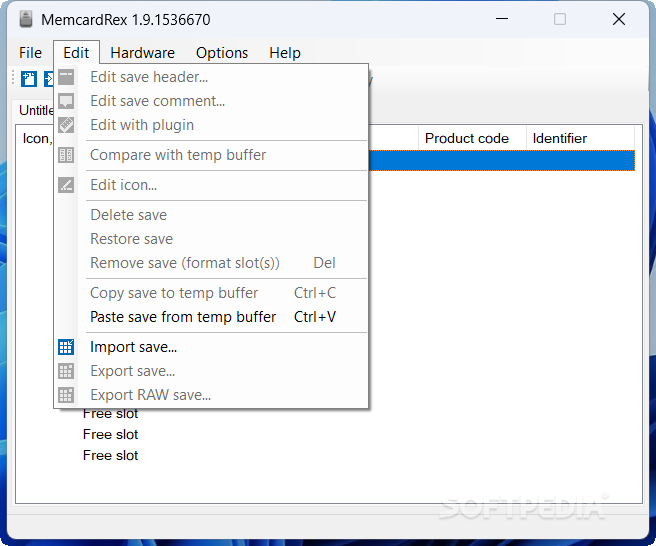Image resolution: width=656 pixels, height=546 pixels.
Task: Minimize the MemcardRex window
Action: coord(502,19)
